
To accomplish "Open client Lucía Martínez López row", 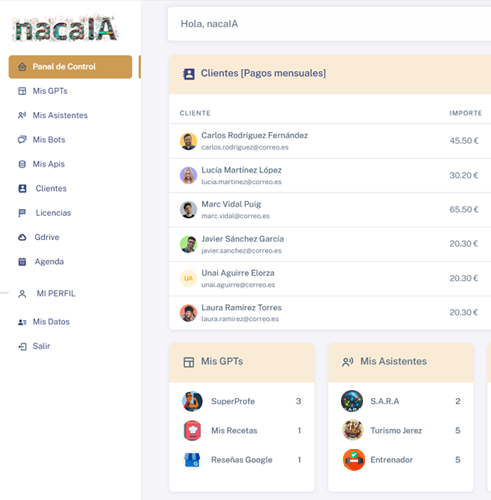I will 330,175.
